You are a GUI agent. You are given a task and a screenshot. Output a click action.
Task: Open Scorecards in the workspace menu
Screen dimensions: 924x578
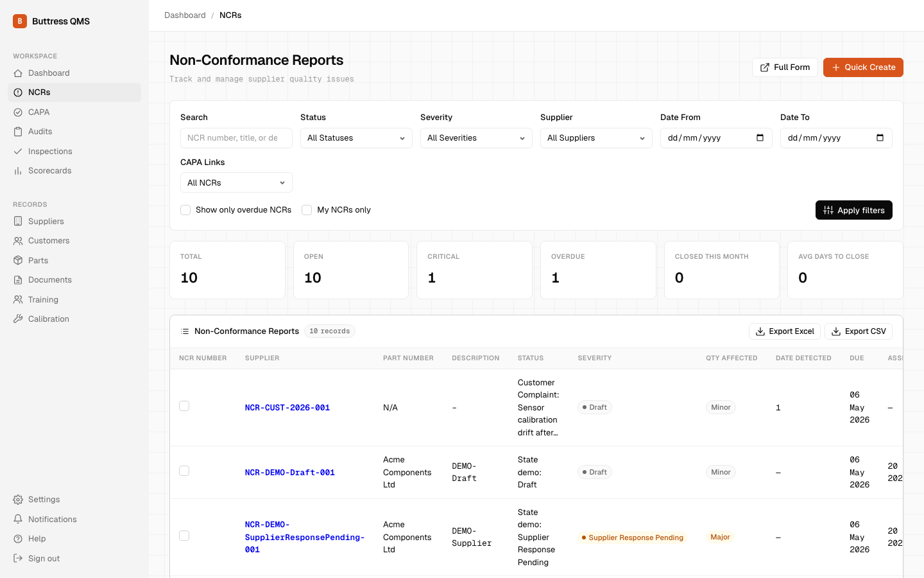[x=74, y=171]
